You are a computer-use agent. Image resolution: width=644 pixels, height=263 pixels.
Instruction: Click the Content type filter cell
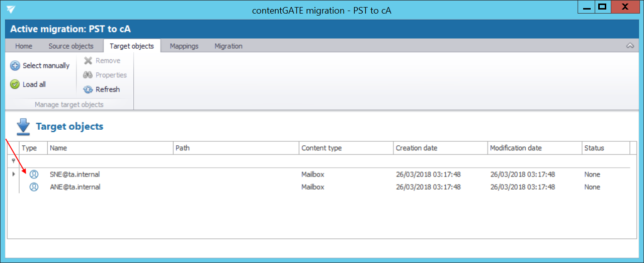345,161
